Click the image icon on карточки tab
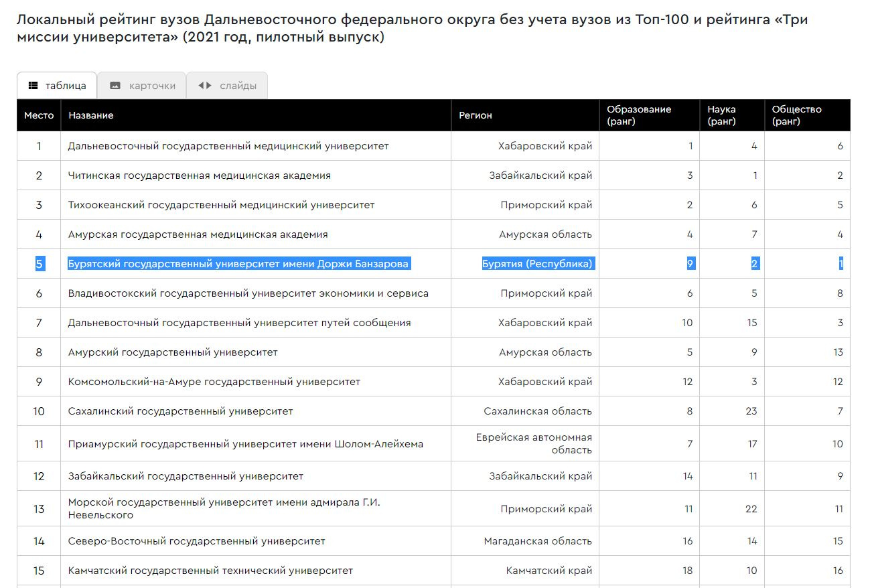The height and width of the screenshot is (588, 872). (115, 86)
